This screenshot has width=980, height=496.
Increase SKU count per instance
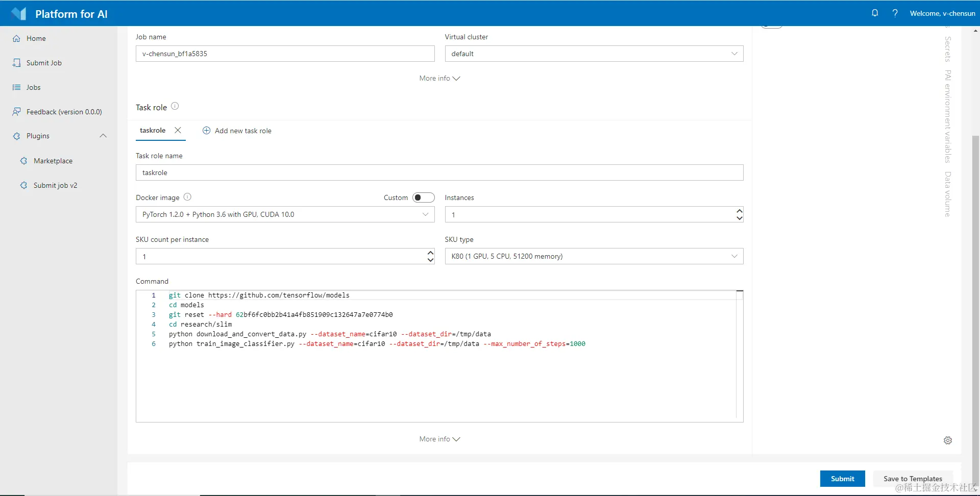click(x=430, y=253)
